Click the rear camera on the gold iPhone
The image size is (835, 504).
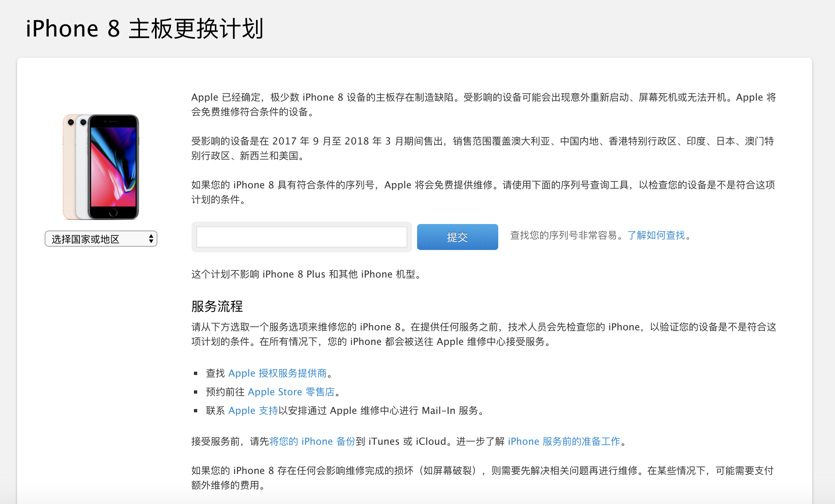point(71,122)
